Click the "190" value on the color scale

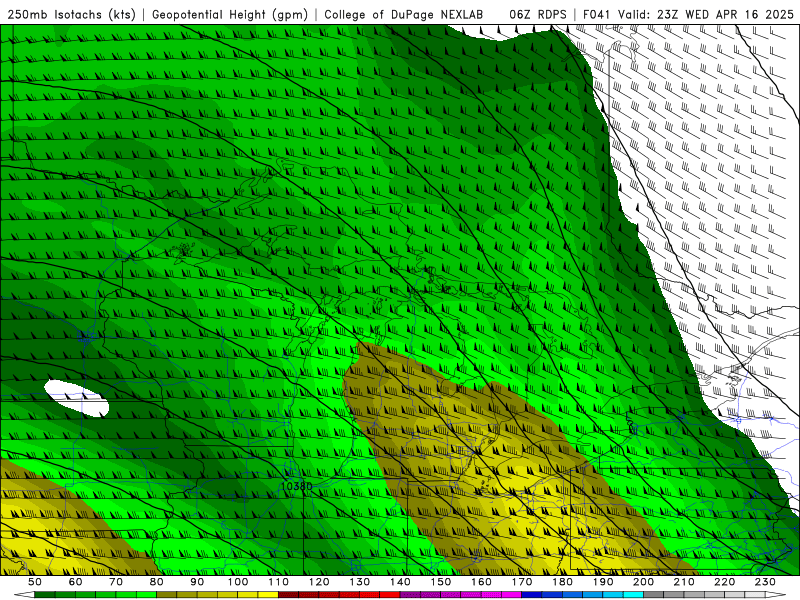603,582
